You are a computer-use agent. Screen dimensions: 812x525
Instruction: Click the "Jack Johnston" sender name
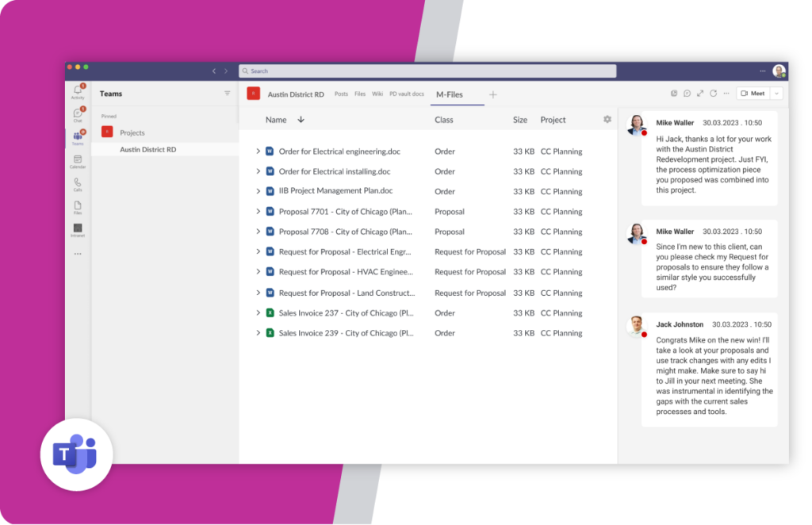pyautogui.click(x=680, y=324)
